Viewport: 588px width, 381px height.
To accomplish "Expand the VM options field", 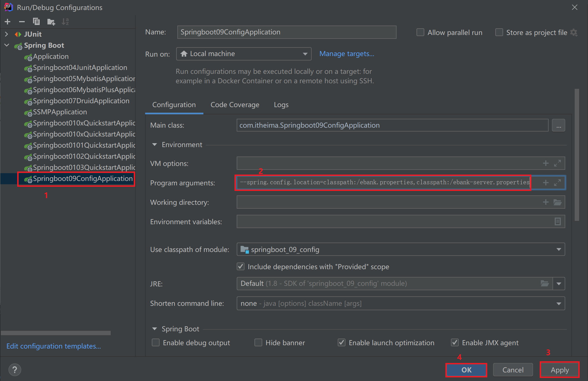I will pyautogui.click(x=557, y=163).
